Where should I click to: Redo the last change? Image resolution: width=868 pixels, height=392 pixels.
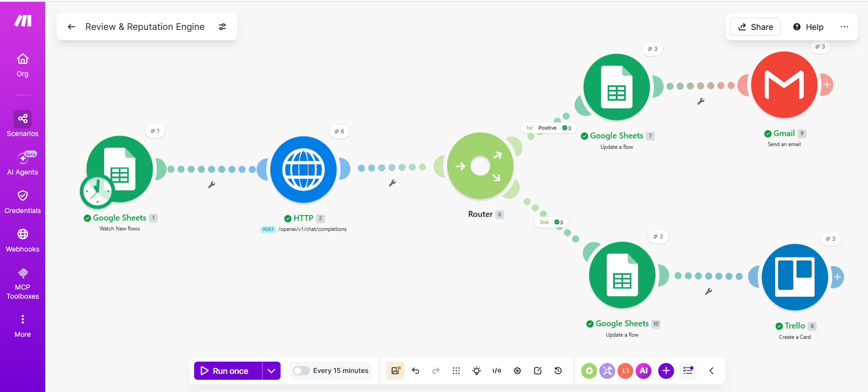click(x=436, y=371)
